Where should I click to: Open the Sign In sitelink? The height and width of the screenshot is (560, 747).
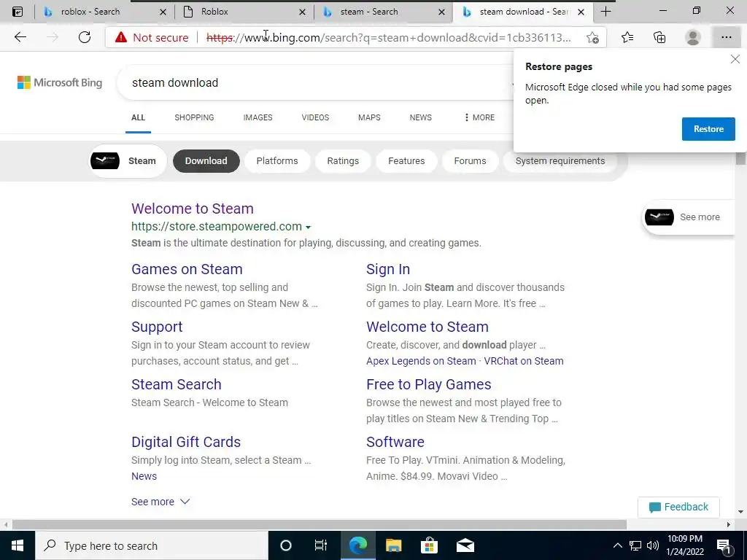pyautogui.click(x=388, y=269)
